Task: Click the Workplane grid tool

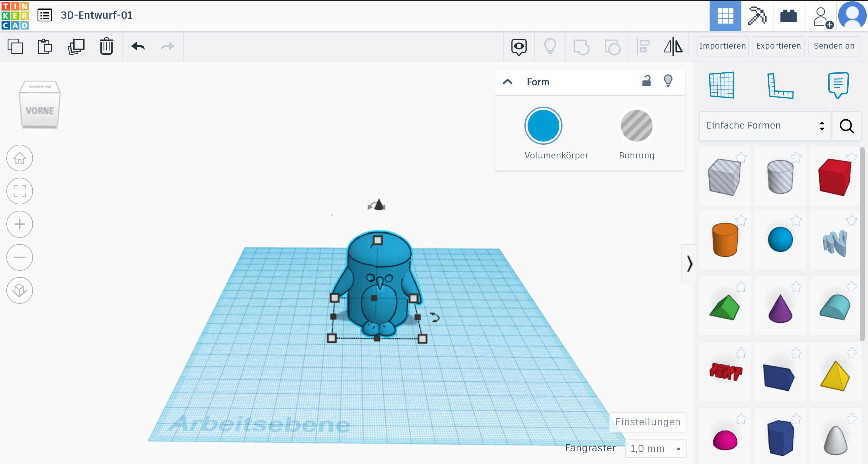Action: (x=721, y=85)
